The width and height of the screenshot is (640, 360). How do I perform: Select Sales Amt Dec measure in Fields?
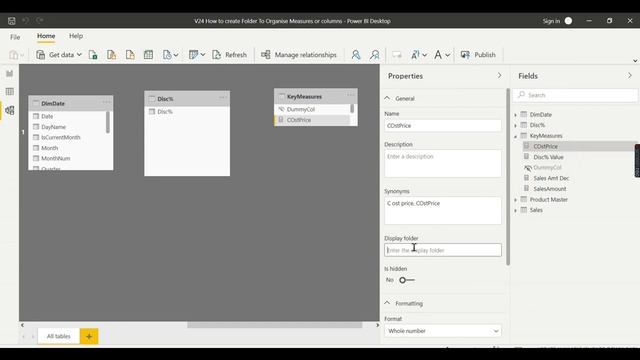(x=551, y=178)
